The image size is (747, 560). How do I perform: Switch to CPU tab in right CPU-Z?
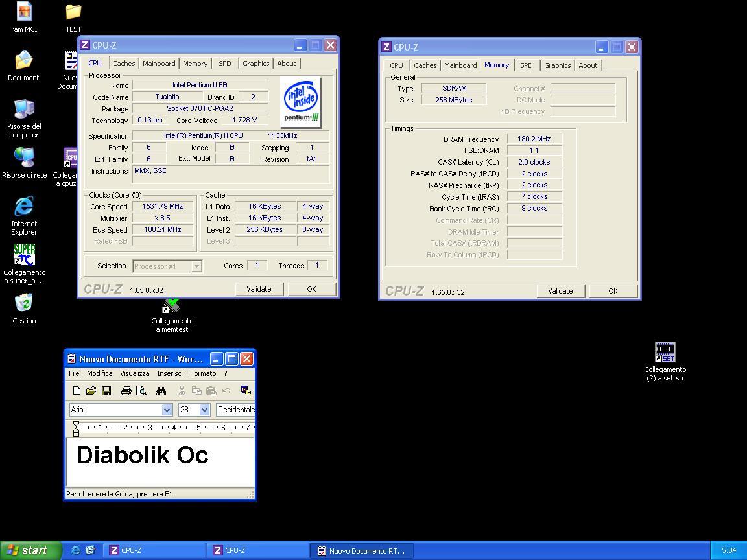coord(396,65)
